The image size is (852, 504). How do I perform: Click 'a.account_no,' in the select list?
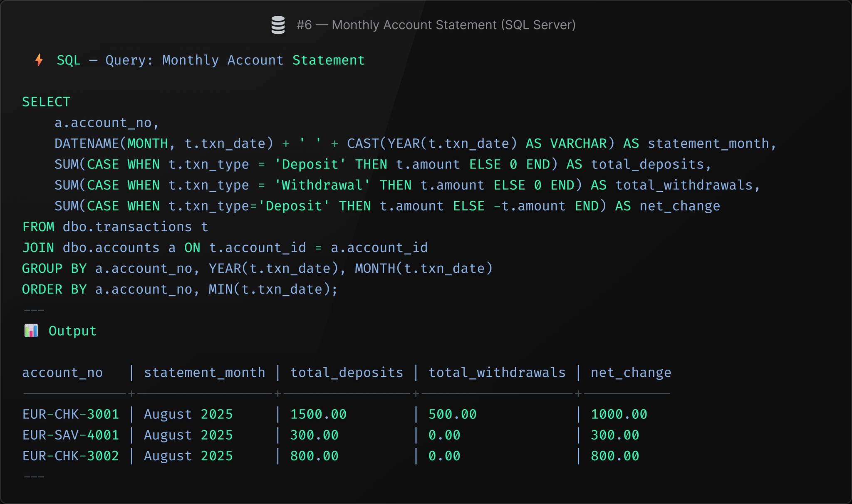pos(107,123)
